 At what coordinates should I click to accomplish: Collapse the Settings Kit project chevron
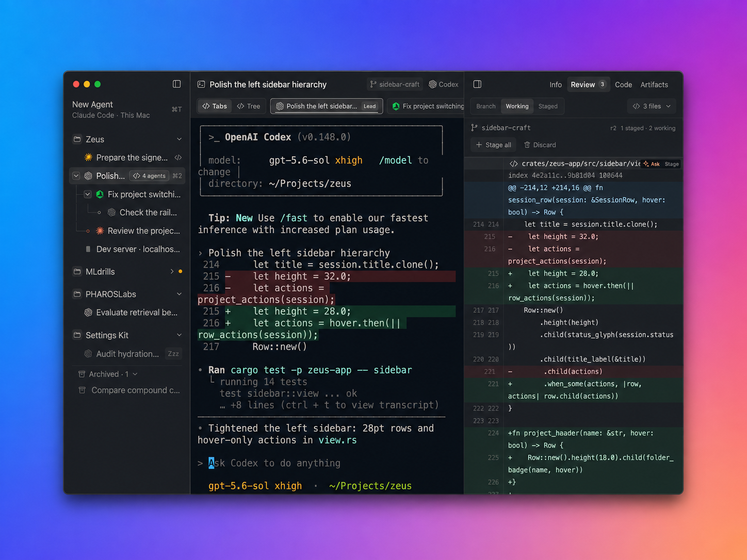179,335
